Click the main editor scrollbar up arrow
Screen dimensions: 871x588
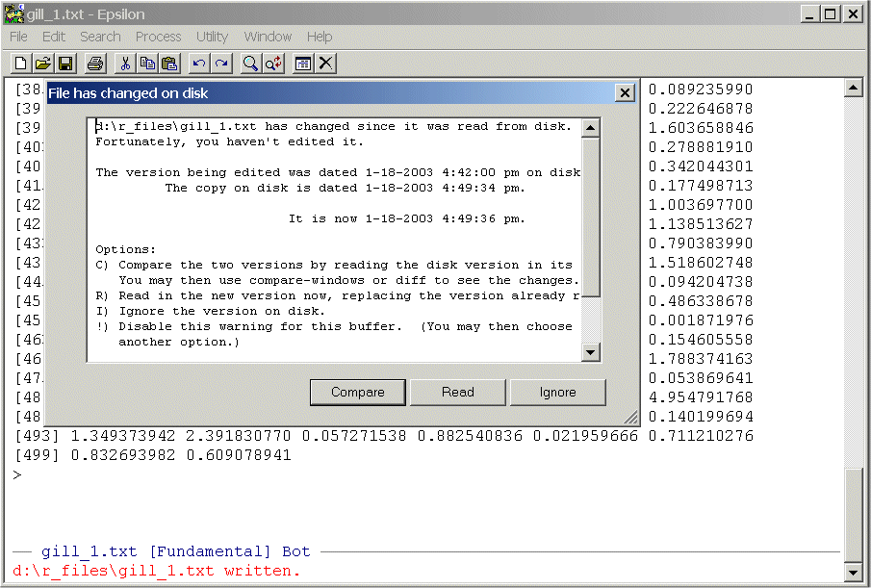coord(853,89)
